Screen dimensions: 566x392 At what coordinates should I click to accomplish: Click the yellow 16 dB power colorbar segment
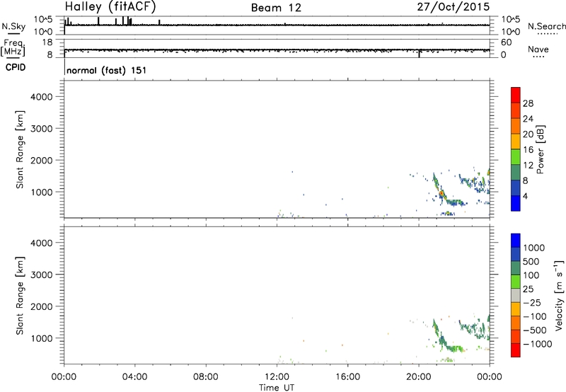[516, 142]
